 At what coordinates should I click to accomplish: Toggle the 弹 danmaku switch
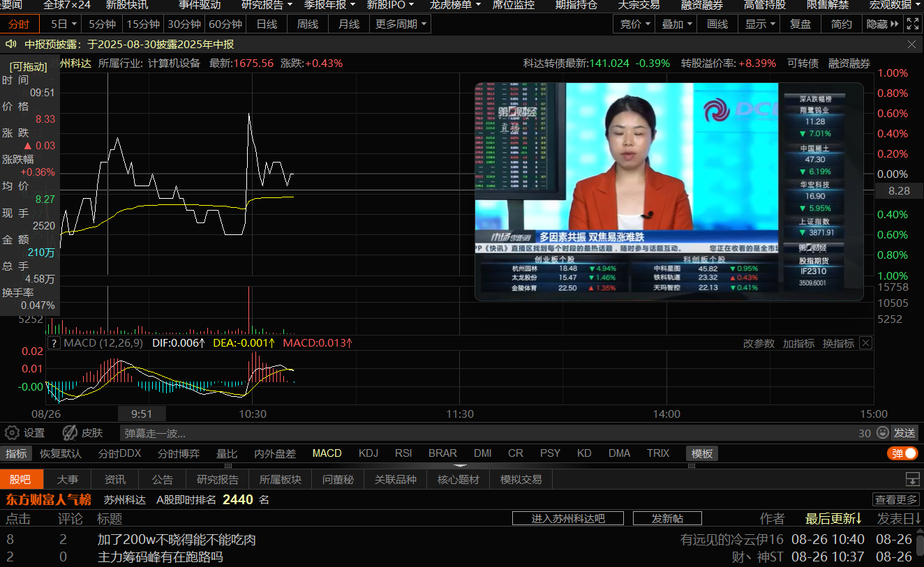coord(903,453)
